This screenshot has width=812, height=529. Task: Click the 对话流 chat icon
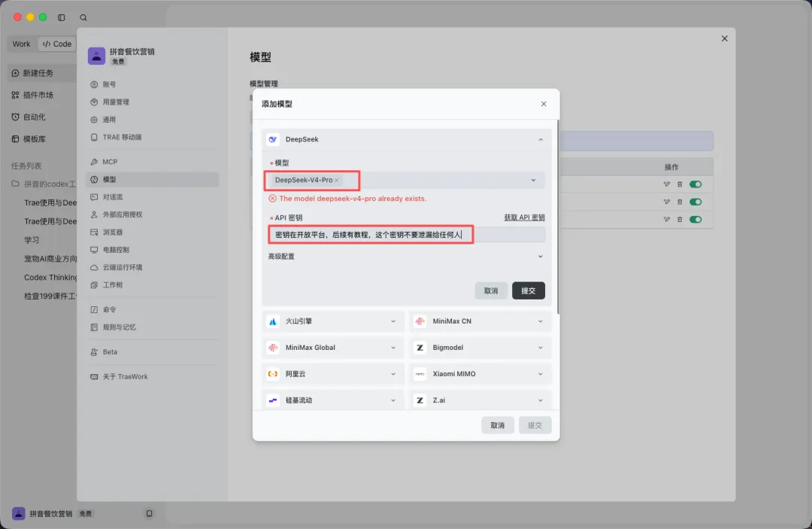coord(94,197)
